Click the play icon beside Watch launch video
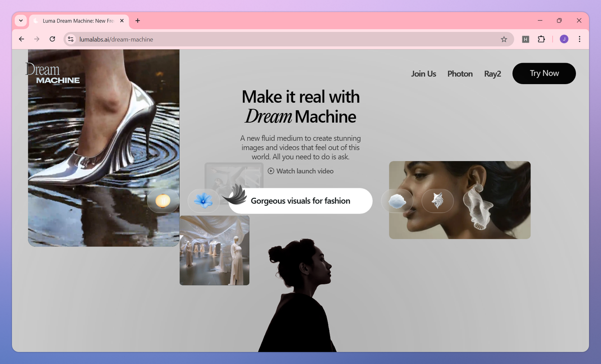Image resolution: width=601 pixels, height=364 pixels. coord(271,171)
